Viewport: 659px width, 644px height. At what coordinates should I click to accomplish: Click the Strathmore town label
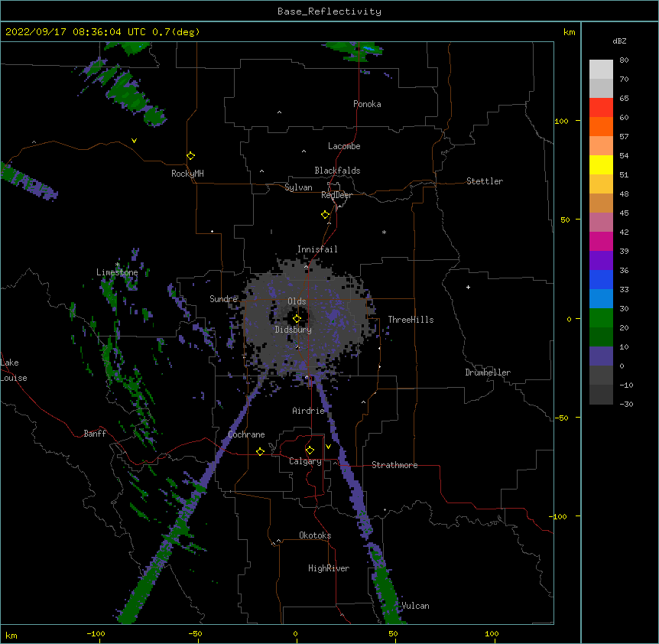pyautogui.click(x=394, y=465)
